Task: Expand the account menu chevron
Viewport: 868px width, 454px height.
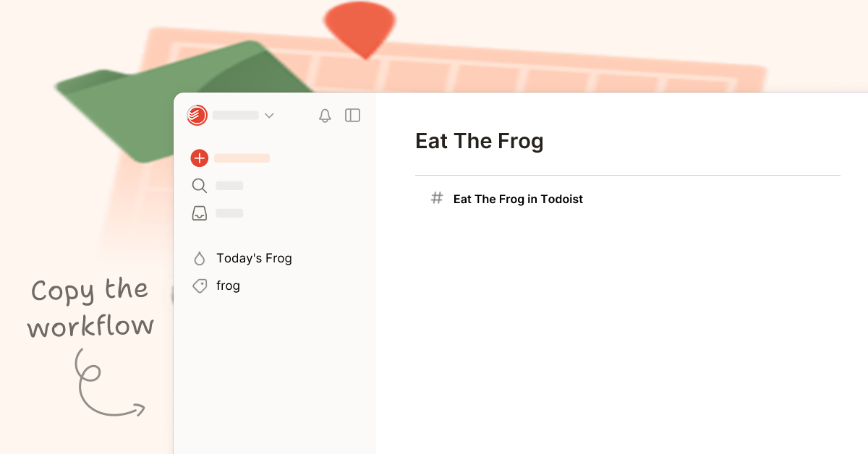Action: click(x=269, y=116)
